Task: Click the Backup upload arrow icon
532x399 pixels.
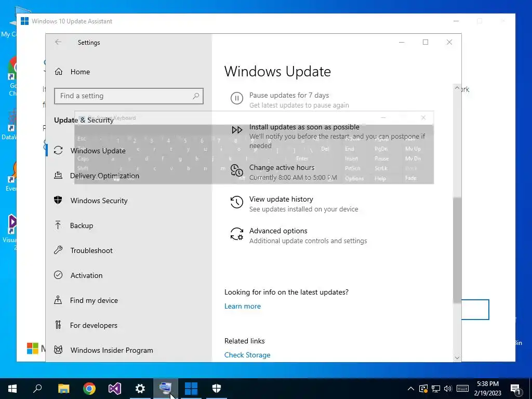Action: [x=58, y=225]
